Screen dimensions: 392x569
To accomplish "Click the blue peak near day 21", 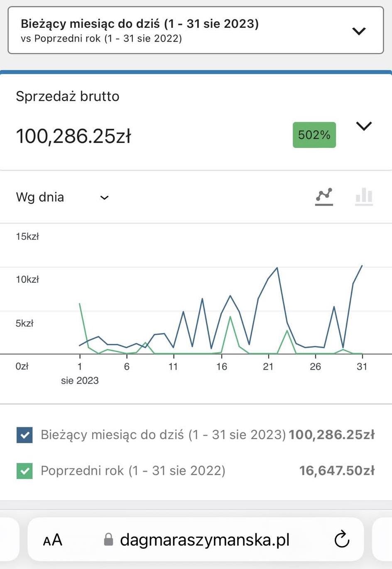I will click(x=277, y=267).
